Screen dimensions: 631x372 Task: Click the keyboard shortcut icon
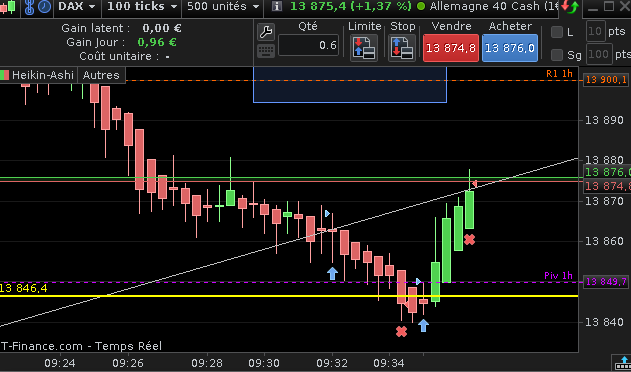(266, 51)
